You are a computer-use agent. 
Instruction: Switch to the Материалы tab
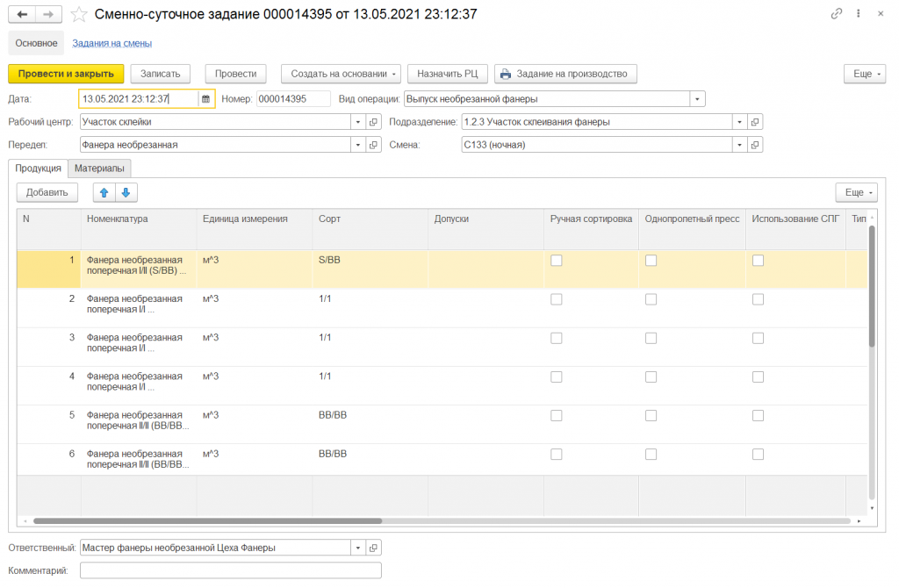pyautogui.click(x=99, y=168)
